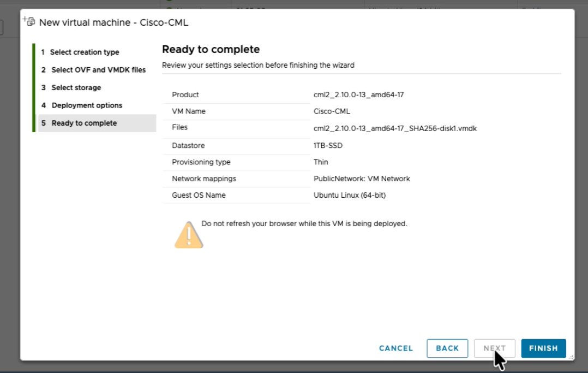588x373 pixels.
Task: Click the Product value cml2_2.10.0-13_amd64-17
Action: pyautogui.click(x=358, y=94)
